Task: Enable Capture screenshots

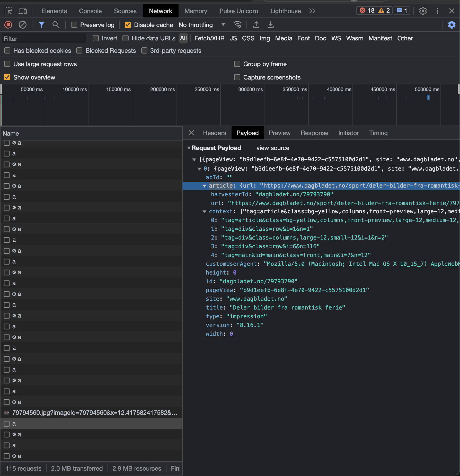Action: coord(237,77)
